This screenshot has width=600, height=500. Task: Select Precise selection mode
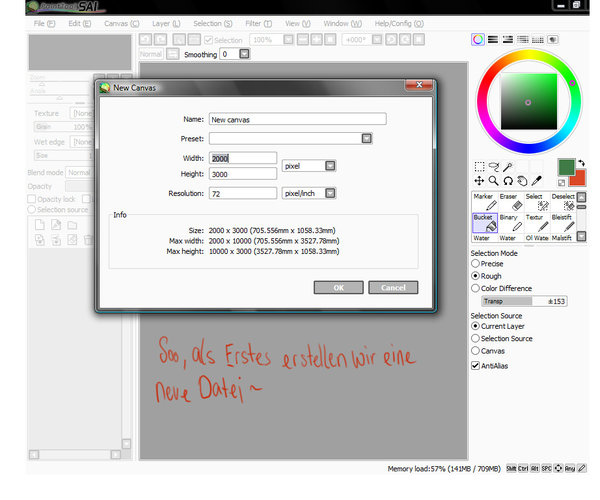pos(487,264)
